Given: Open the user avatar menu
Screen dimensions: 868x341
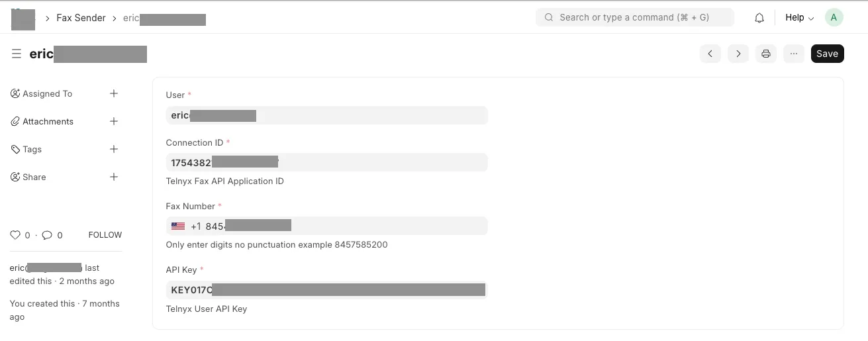Looking at the screenshot, I should (x=834, y=18).
